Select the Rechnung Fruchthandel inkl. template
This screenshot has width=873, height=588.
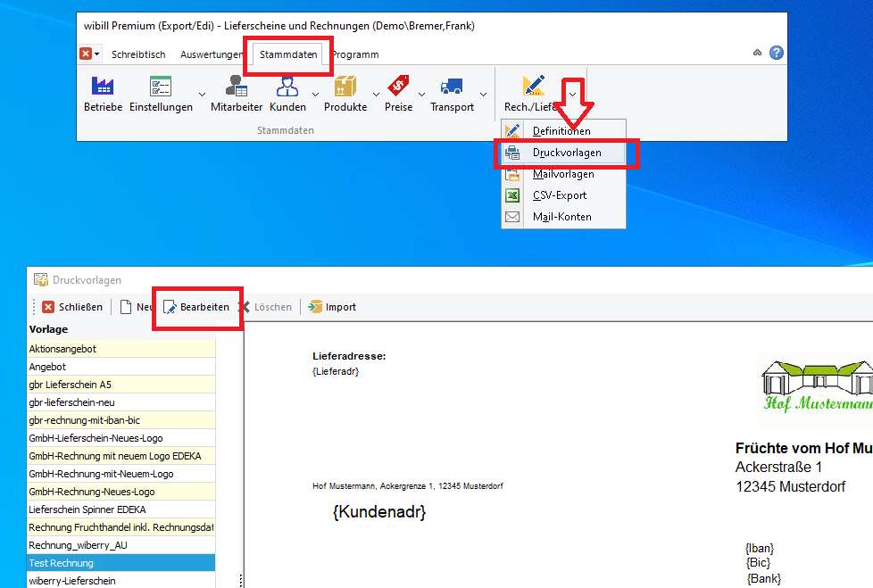click(x=121, y=526)
